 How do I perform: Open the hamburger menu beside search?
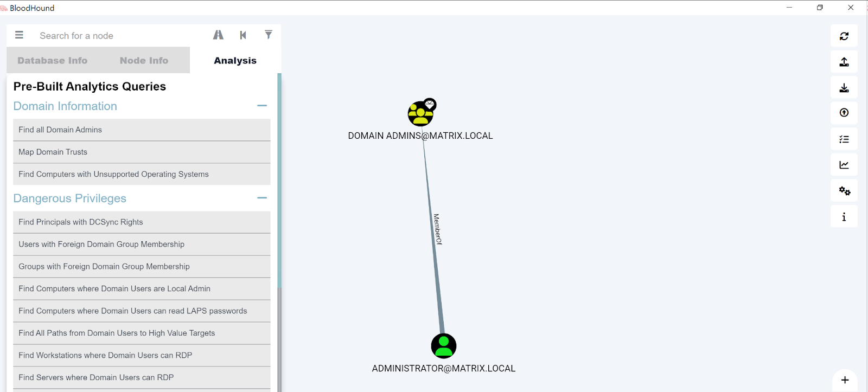19,35
